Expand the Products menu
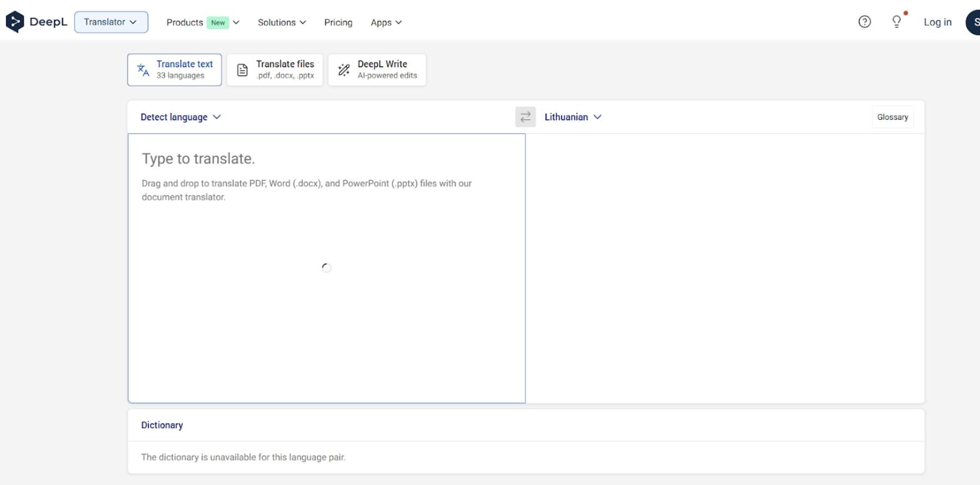Viewport: 980px width, 485px height. (202, 22)
